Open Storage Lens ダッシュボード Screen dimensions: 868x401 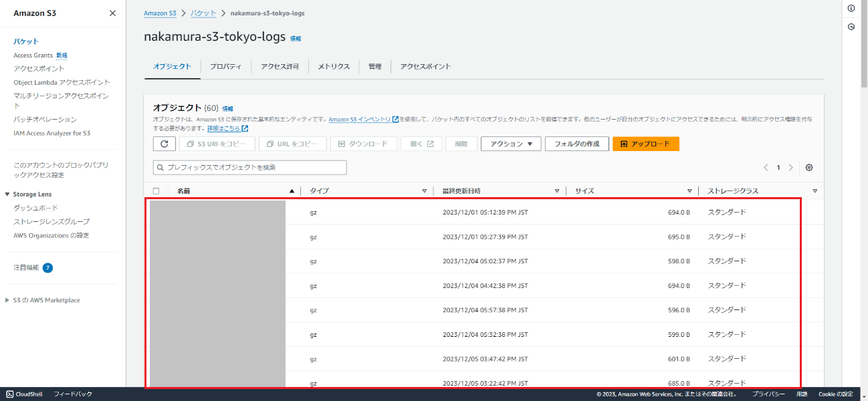tap(35, 208)
